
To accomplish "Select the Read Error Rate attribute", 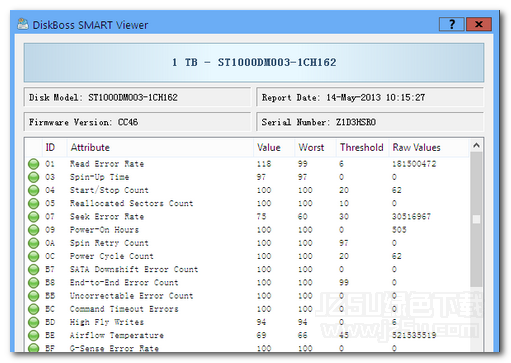I will pyautogui.click(x=107, y=164).
